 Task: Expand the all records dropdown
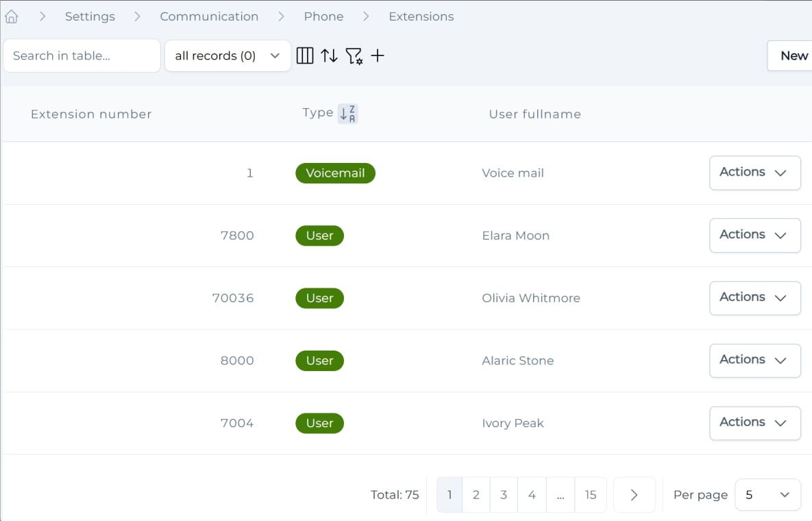click(x=227, y=56)
